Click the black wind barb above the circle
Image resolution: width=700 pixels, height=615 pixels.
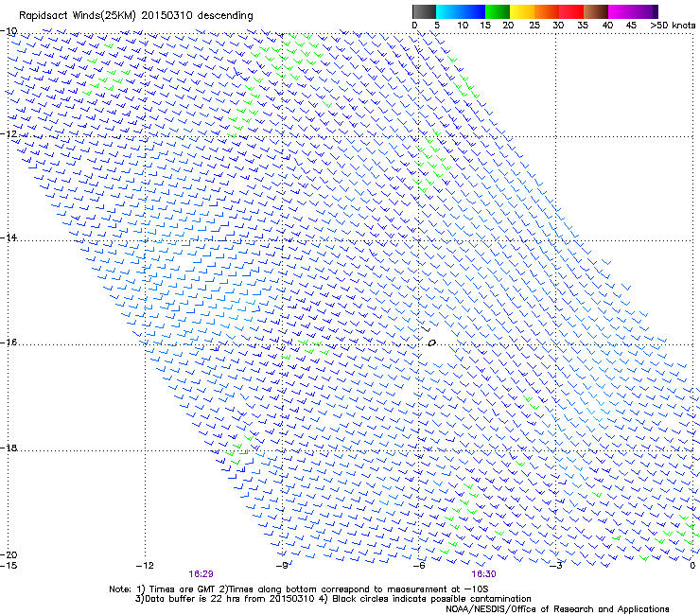426,328
